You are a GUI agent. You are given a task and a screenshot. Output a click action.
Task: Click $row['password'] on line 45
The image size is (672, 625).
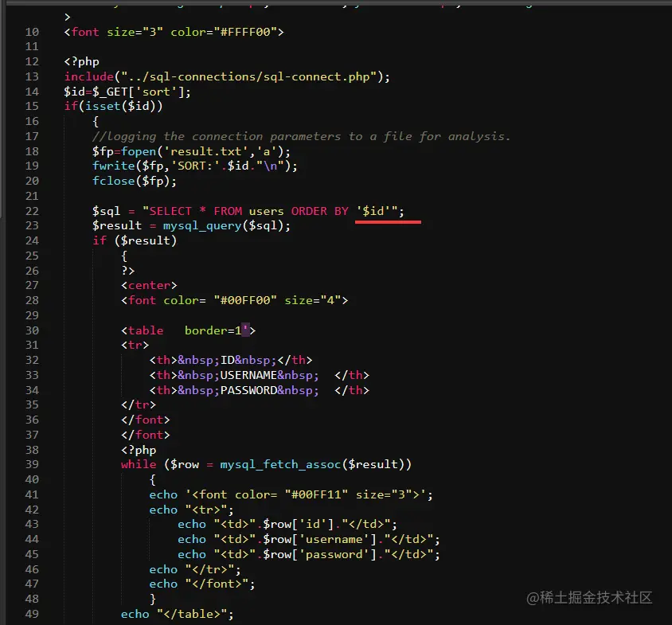320,555
